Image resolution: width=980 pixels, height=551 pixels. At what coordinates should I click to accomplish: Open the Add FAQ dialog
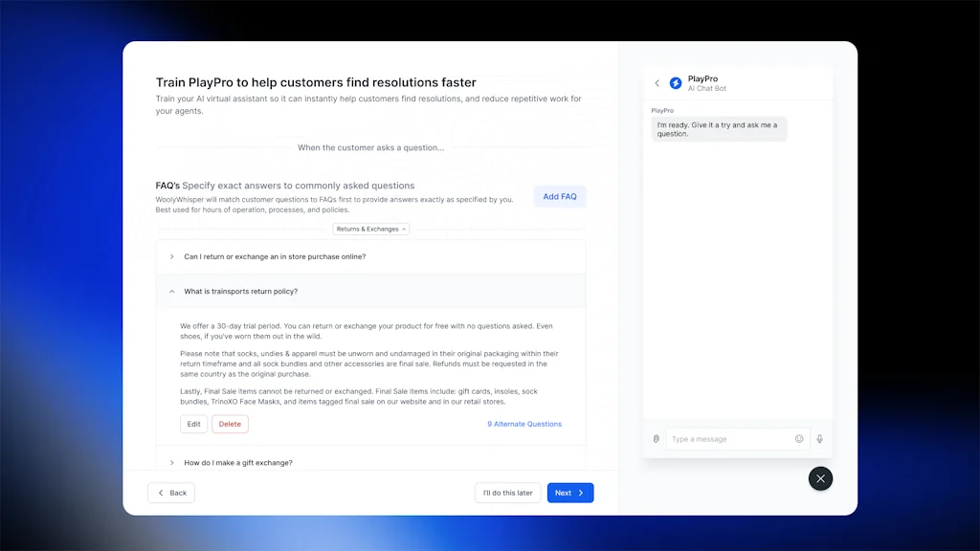point(559,196)
